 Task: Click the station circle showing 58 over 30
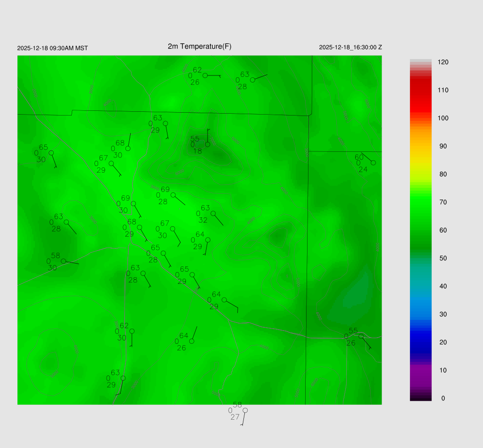(x=63, y=261)
